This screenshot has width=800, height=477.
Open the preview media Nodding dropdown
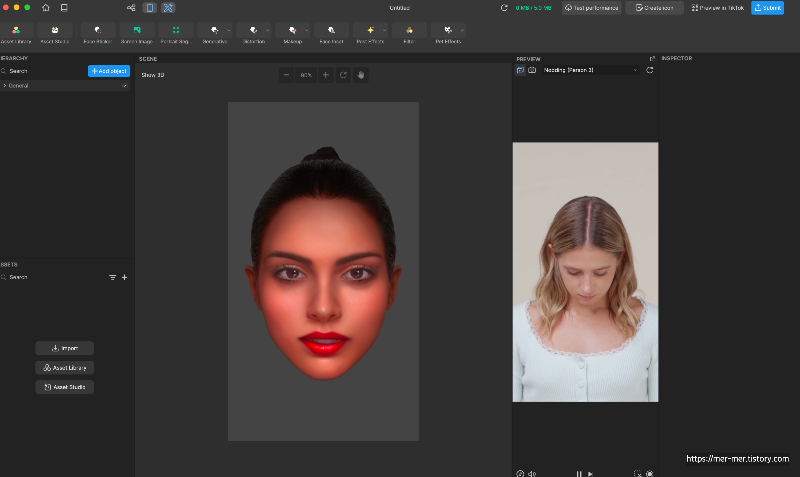click(x=590, y=70)
